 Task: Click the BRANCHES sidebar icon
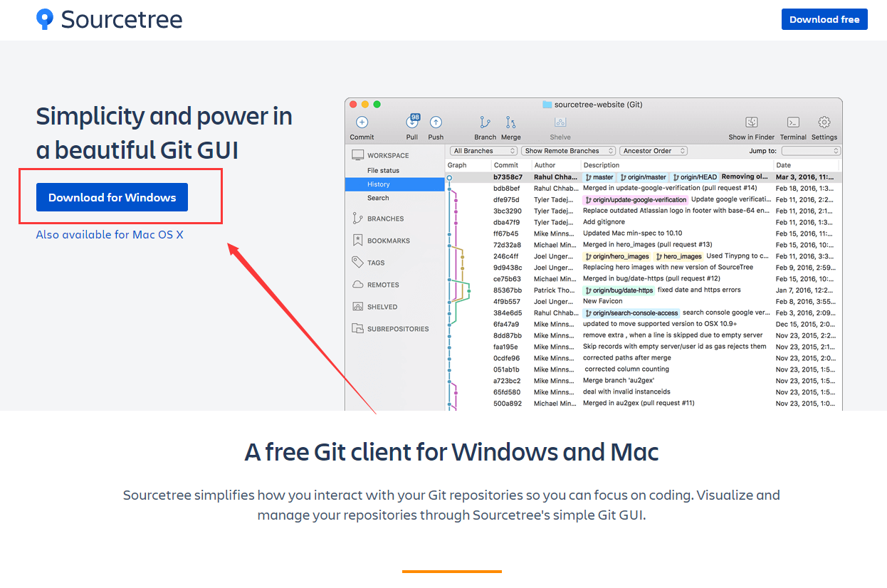pos(357,219)
